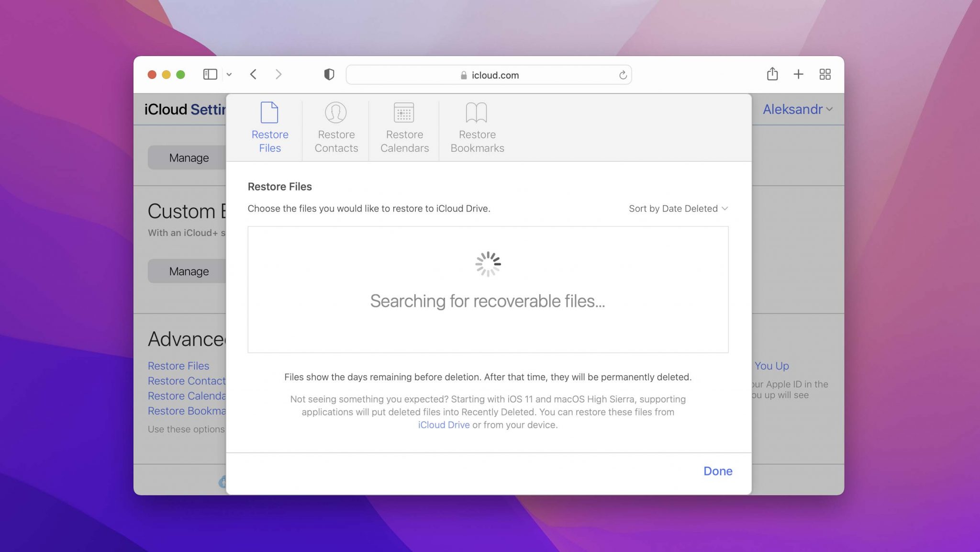Open the Restore Files link under Advanced

tap(178, 366)
